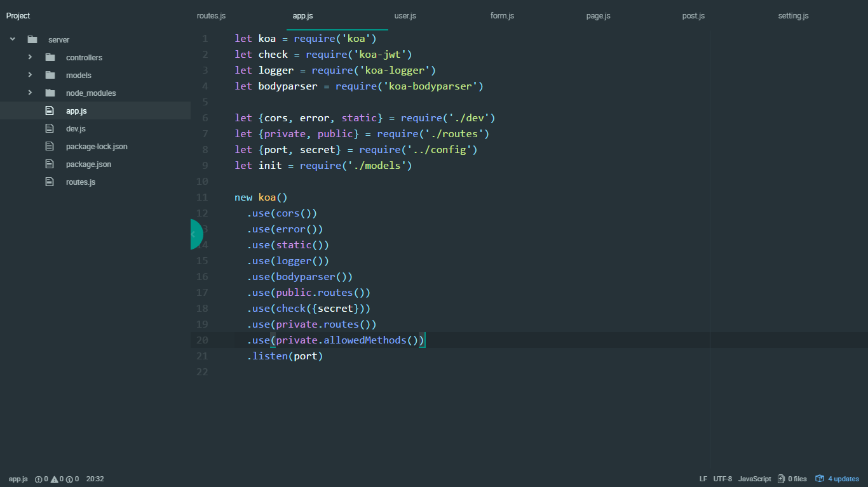Collapse the server folder chevron

click(x=12, y=39)
